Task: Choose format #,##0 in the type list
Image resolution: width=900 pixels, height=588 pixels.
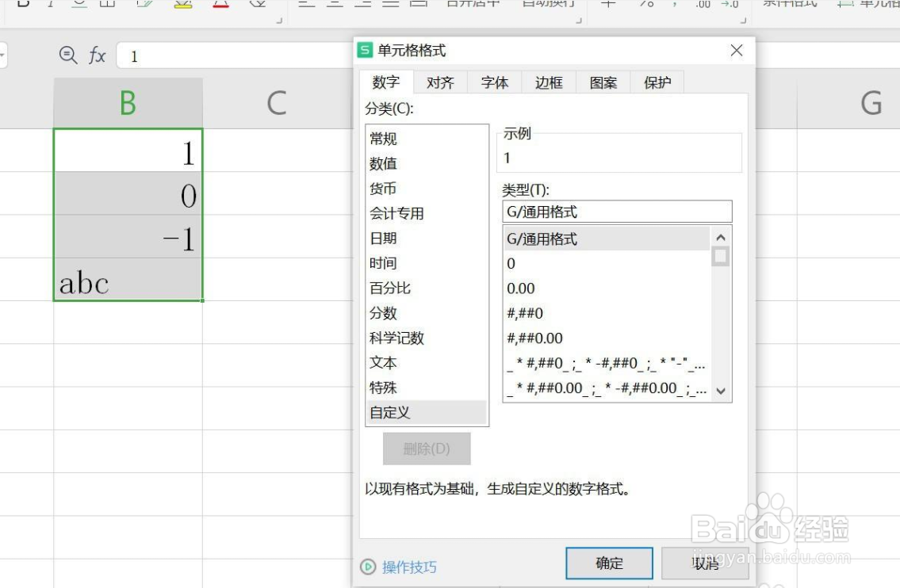Action: point(607,313)
